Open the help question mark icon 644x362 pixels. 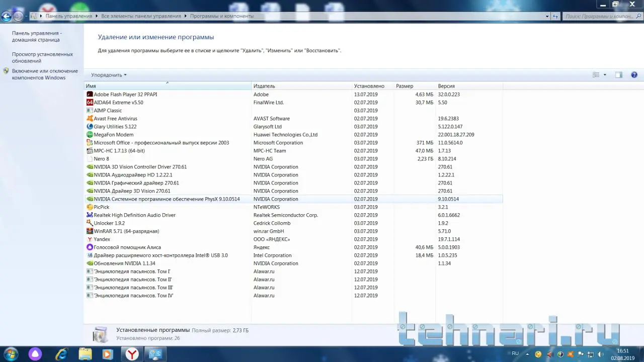coord(634,75)
